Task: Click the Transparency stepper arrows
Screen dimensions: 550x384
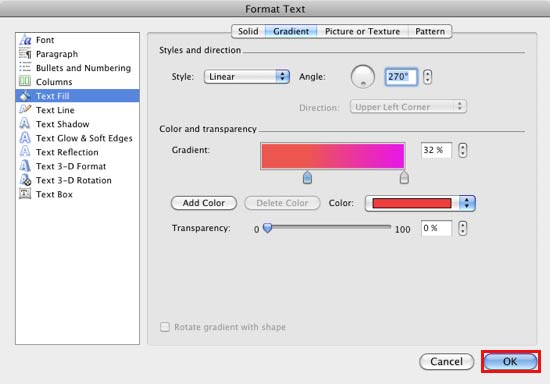Action: pos(463,228)
